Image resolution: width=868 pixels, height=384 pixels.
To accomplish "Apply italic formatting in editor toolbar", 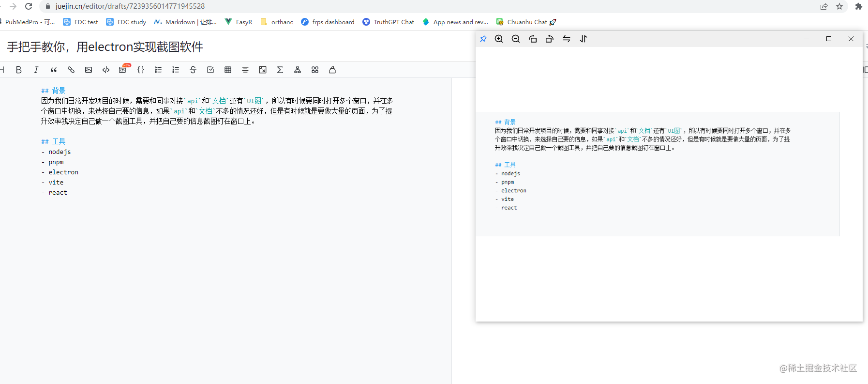I will 36,70.
